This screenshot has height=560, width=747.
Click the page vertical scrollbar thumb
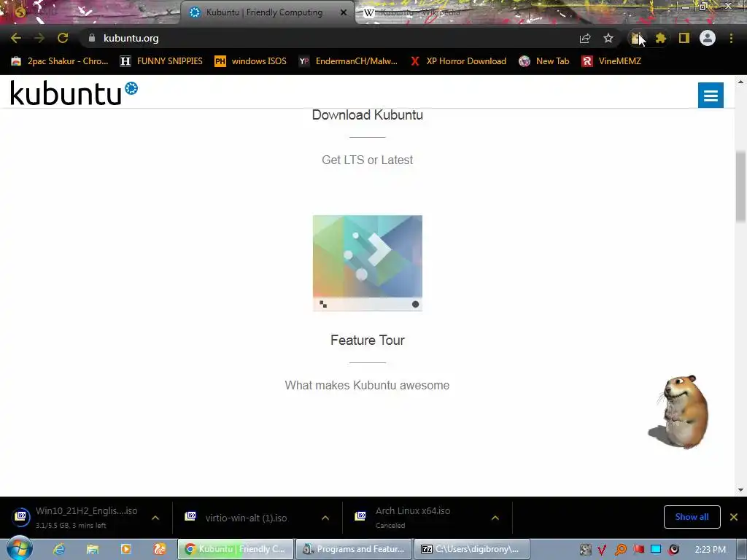tap(741, 184)
